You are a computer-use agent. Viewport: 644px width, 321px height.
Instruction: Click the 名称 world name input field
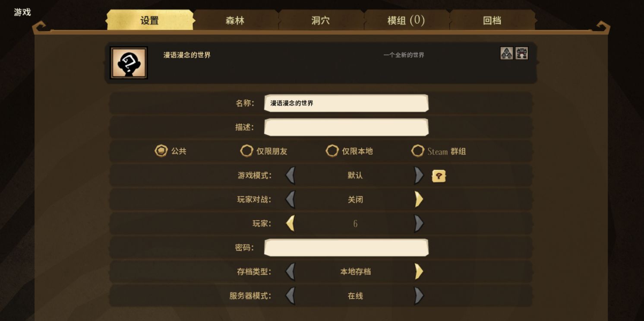tap(346, 103)
